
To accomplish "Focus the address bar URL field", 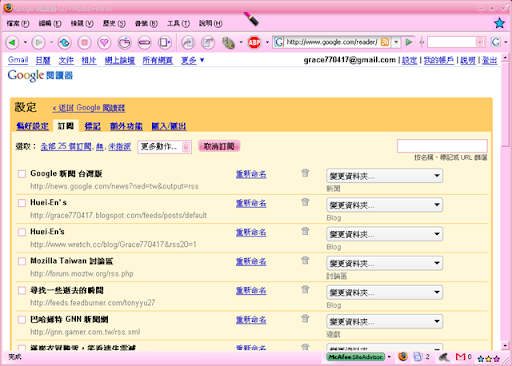I will [332, 42].
